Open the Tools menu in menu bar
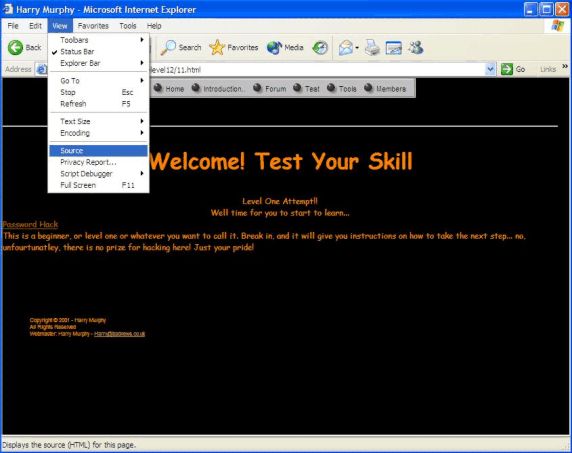572x453 pixels. [128, 26]
